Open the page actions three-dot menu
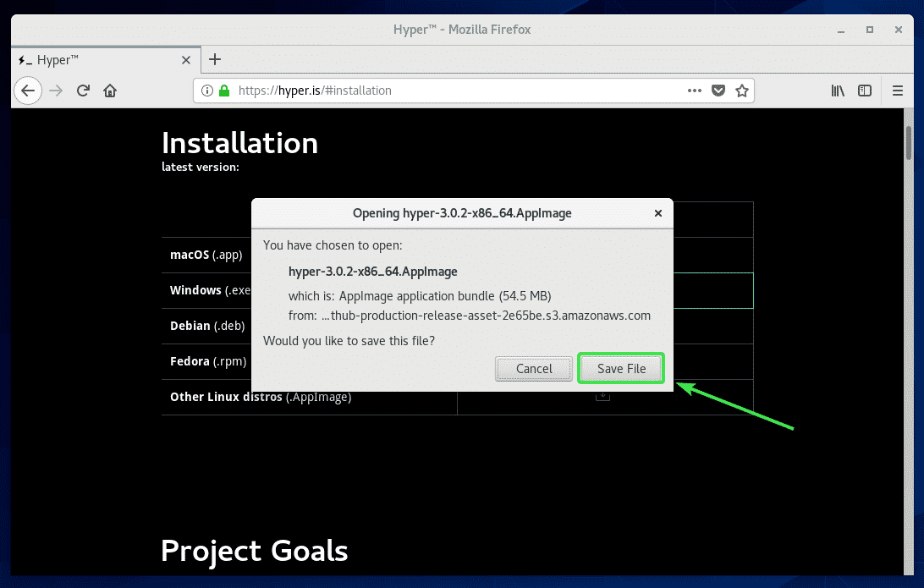The width and height of the screenshot is (924, 588). coord(694,91)
